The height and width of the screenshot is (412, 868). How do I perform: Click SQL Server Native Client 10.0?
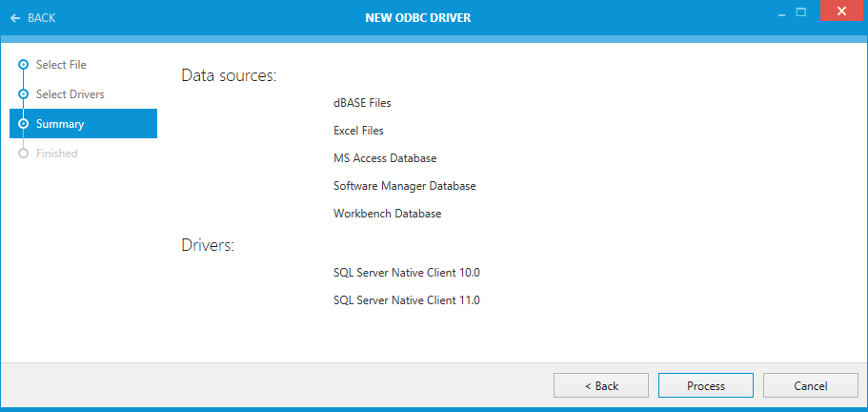click(406, 272)
